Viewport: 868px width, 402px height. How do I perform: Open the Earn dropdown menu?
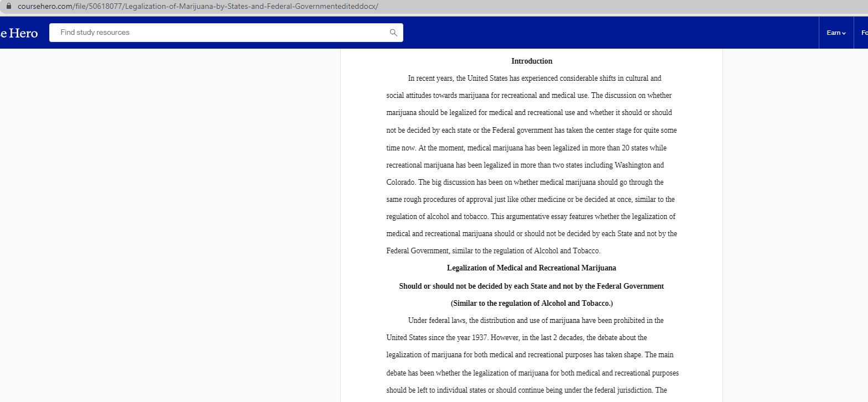click(836, 33)
